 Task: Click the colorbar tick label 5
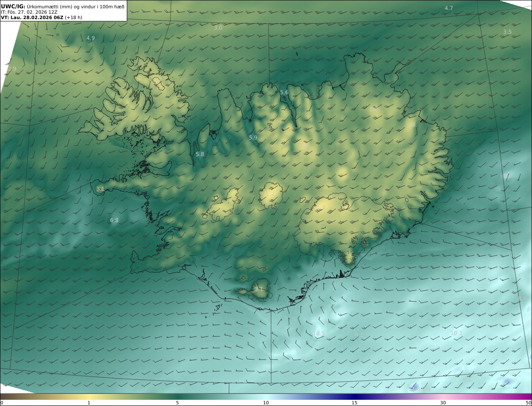[177, 403]
